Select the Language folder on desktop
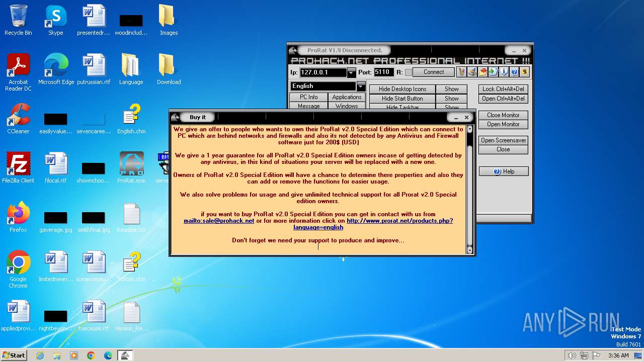This screenshot has width=644, height=362. coord(131,69)
